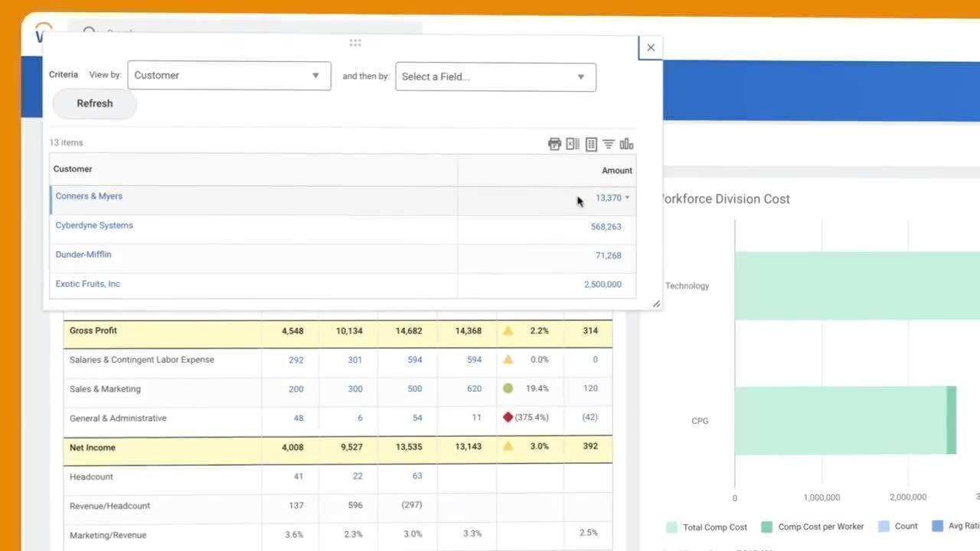Open the grid view preferences icon

pos(591,144)
